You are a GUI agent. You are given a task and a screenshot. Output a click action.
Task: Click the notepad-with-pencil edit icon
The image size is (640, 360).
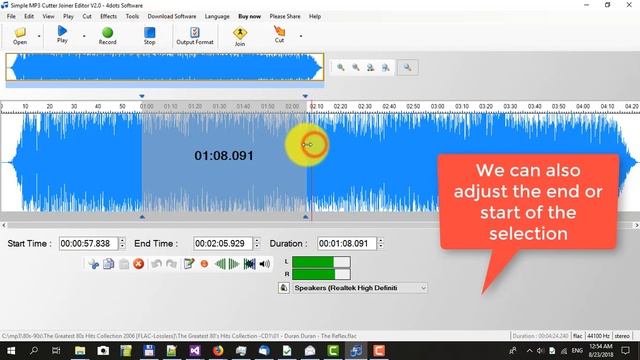(189, 264)
